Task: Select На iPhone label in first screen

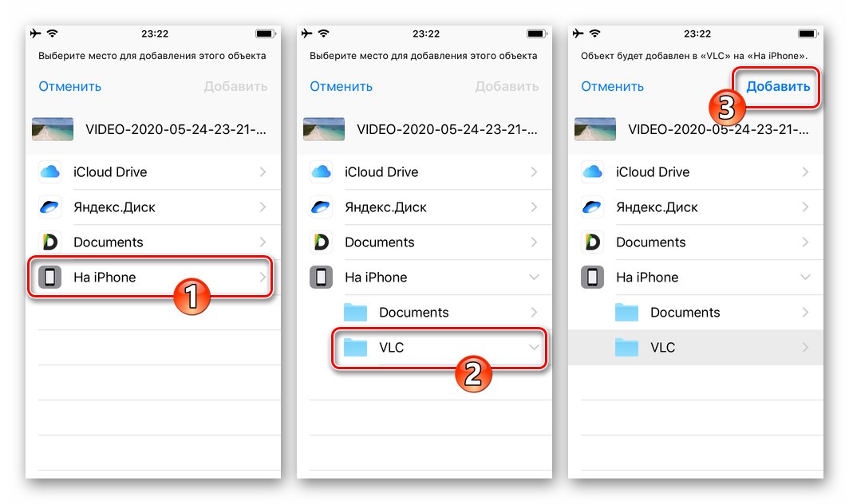Action: point(105,278)
